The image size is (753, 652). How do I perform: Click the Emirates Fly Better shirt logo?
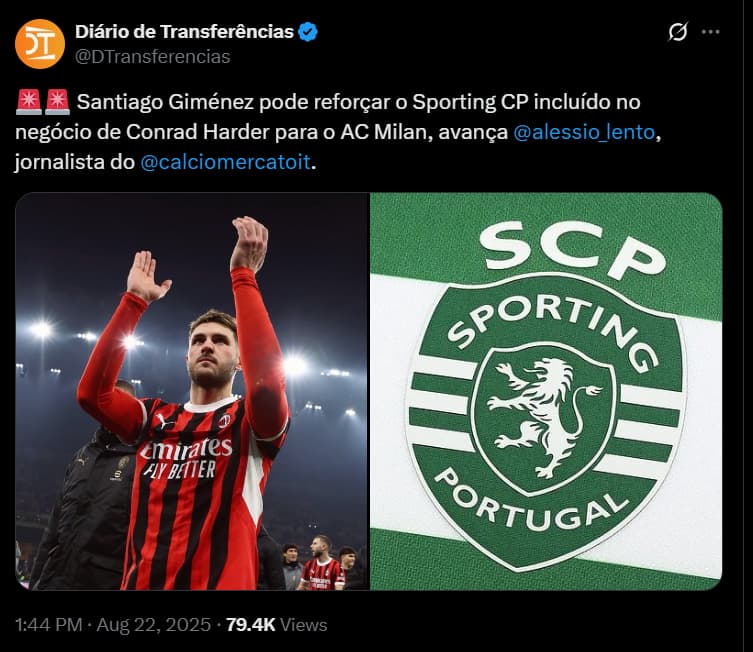[186, 459]
